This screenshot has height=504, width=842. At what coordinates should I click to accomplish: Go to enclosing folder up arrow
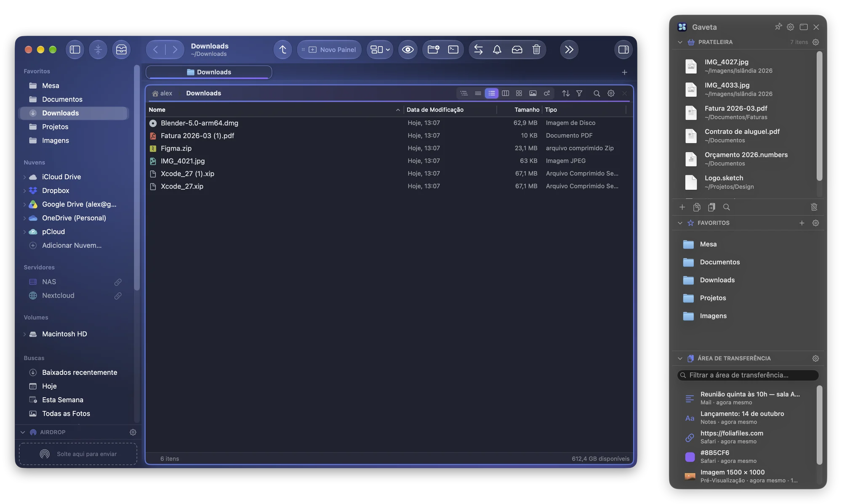(283, 50)
